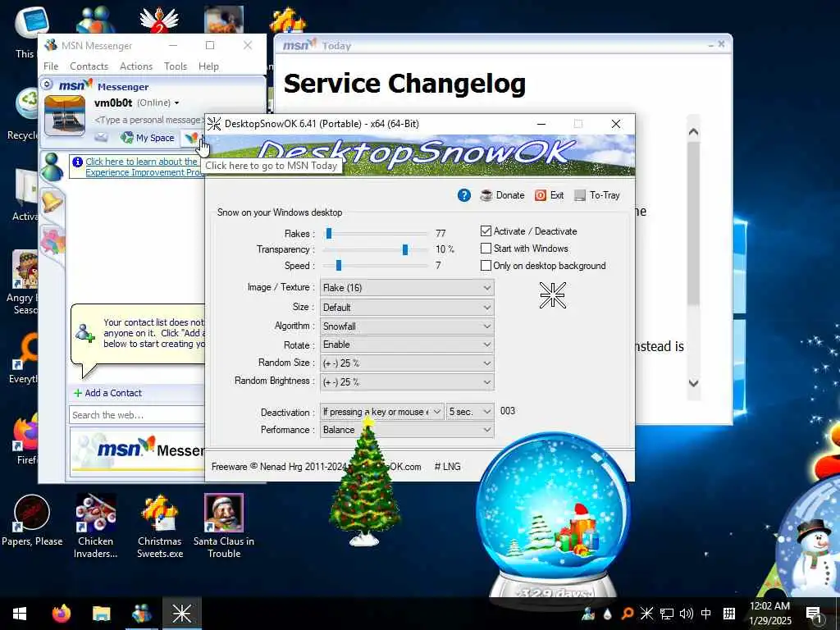
Task: Exit DesktopSnowOK via the red Exit icon
Action: pyautogui.click(x=541, y=195)
